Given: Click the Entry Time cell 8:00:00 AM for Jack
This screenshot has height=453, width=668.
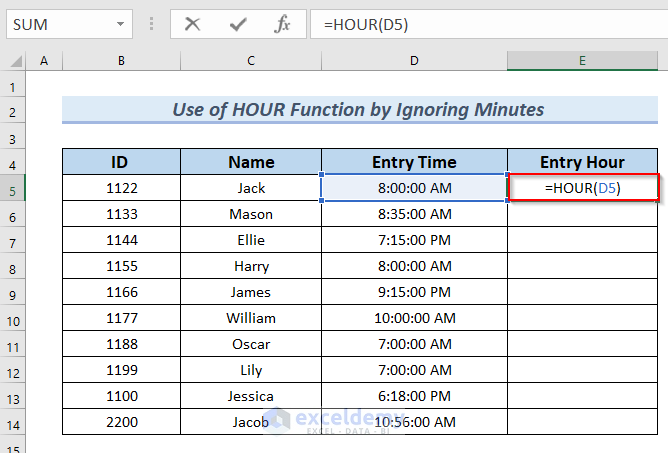Looking at the screenshot, I should (x=414, y=188).
